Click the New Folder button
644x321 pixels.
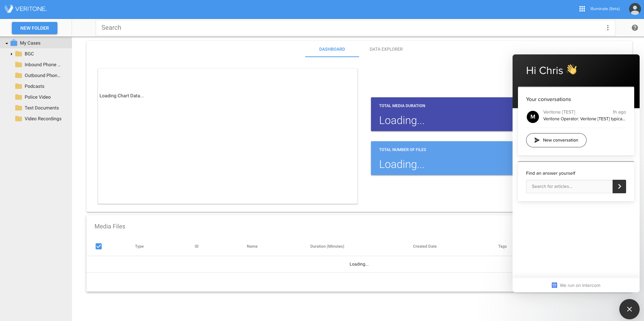click(x=34, y=28)
